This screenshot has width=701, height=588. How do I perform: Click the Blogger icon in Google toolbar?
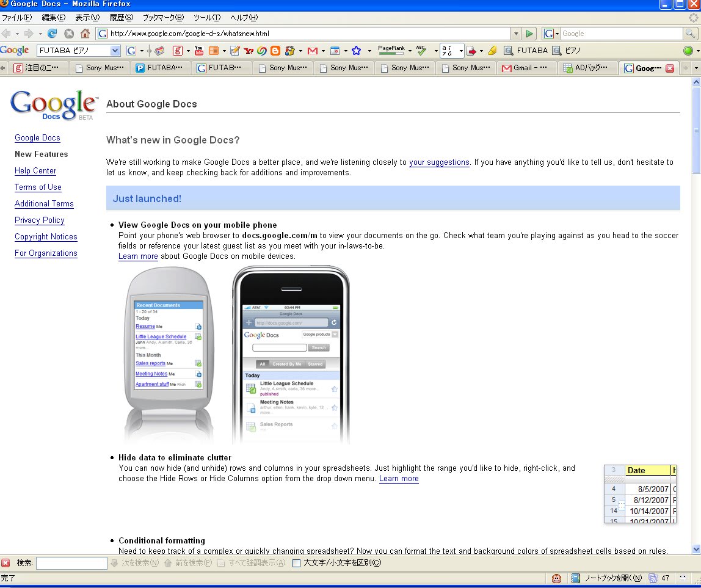coord(275,51)
